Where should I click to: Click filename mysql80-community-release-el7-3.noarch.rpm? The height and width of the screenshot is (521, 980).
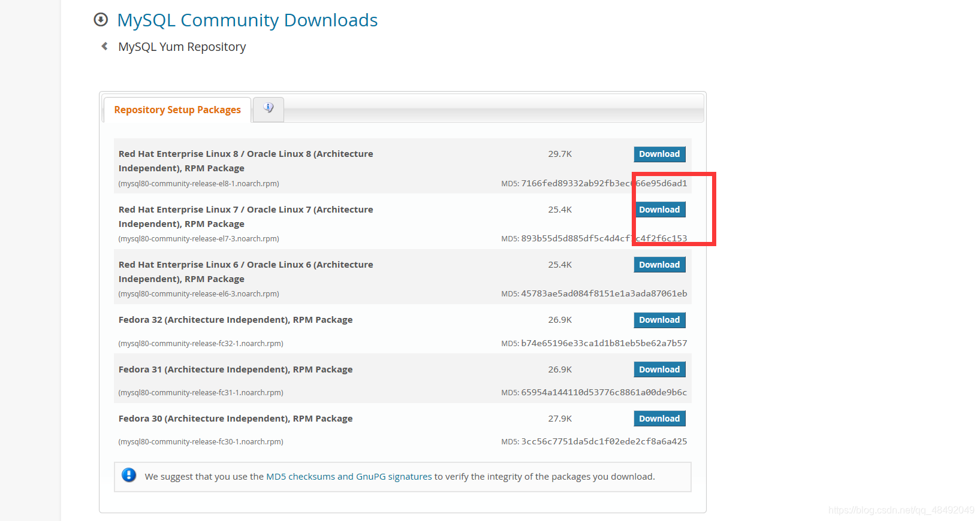tap(199, 239)
